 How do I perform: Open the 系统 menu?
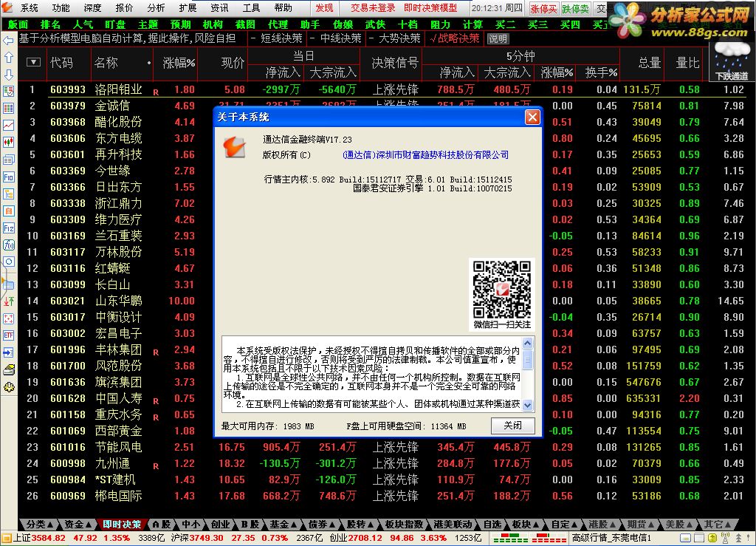tap(29, 7)
